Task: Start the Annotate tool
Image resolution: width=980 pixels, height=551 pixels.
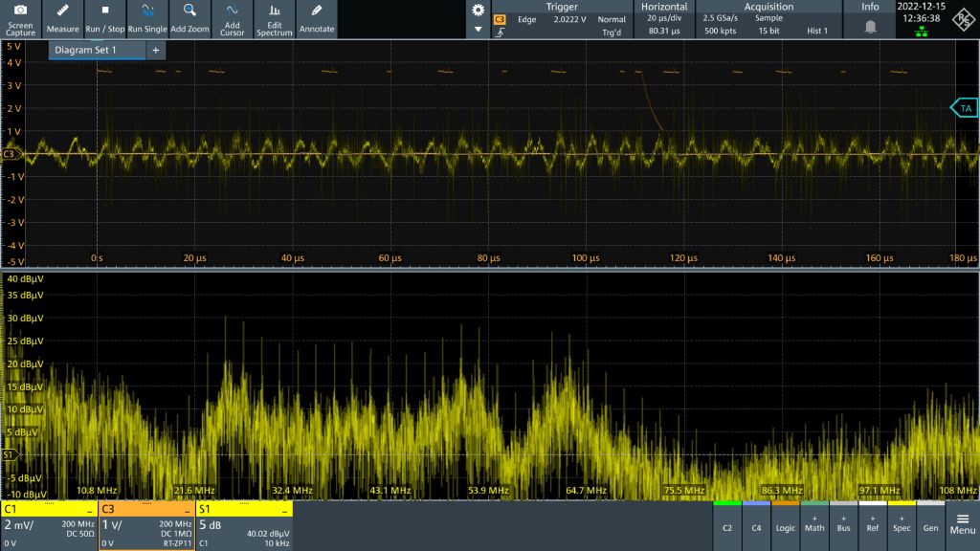Action: tap(316, 17)
